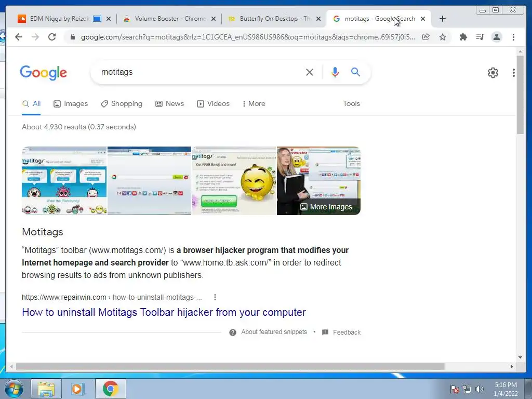This screenshot has width=532, height=399.
Task: Click the horizontal scrollbar left arrow
Action: (11, 366)
